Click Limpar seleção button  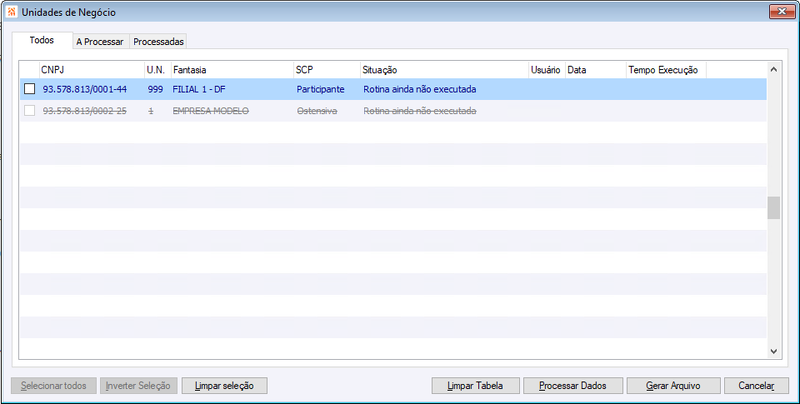tap(224, 386)
